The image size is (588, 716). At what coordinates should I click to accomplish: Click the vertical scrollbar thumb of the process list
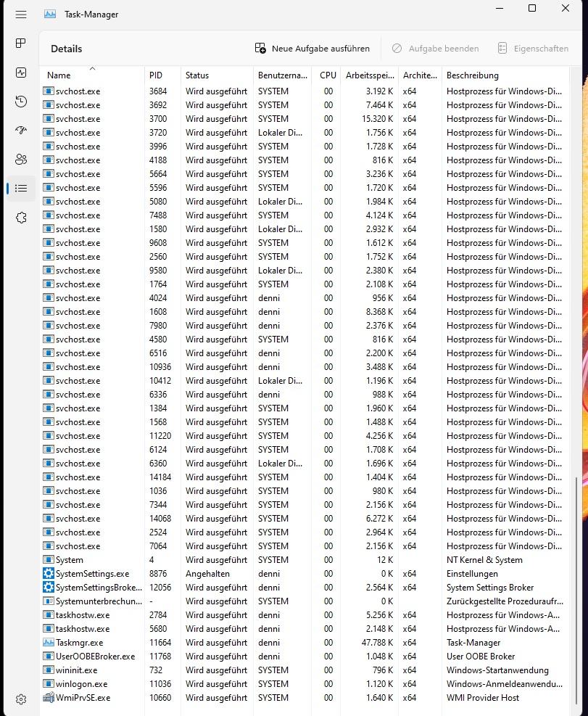576,590
